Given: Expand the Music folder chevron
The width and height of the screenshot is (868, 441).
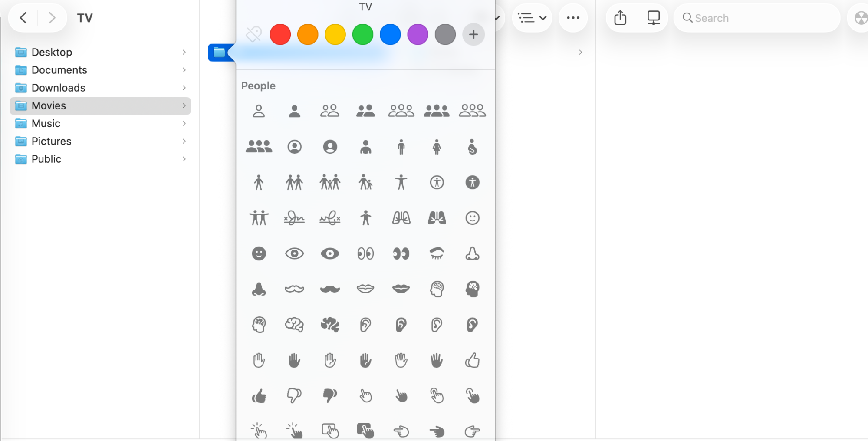Looking at the screenshot, I should (x=184, y=123).
